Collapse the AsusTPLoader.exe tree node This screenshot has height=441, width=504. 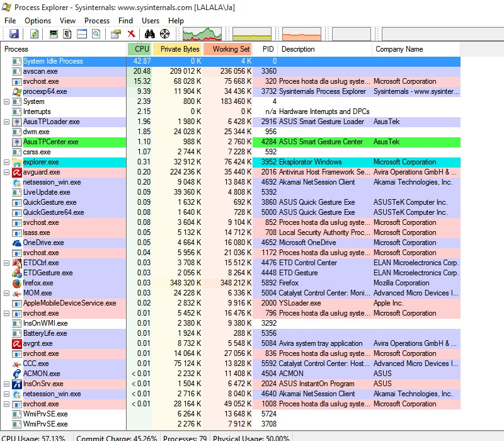[6, 122]
